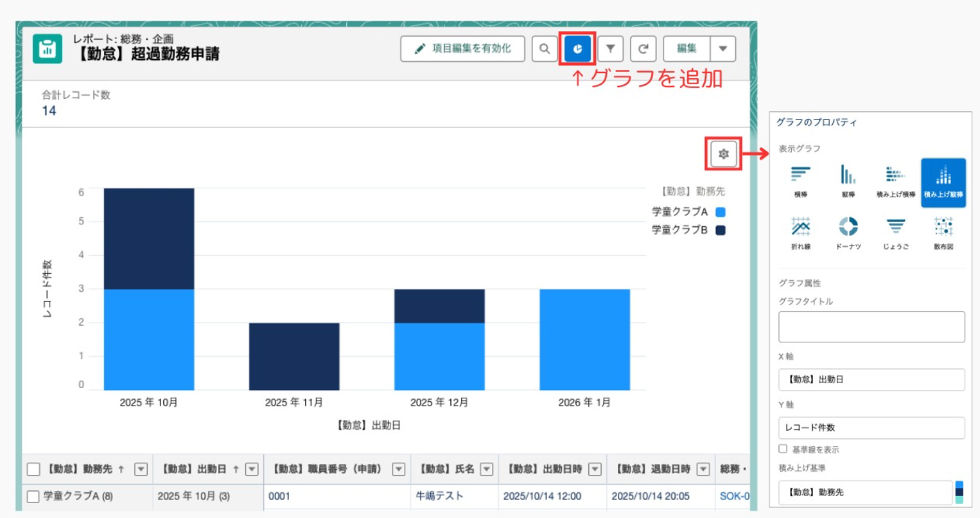Click the green report icon beside the title

48,49
